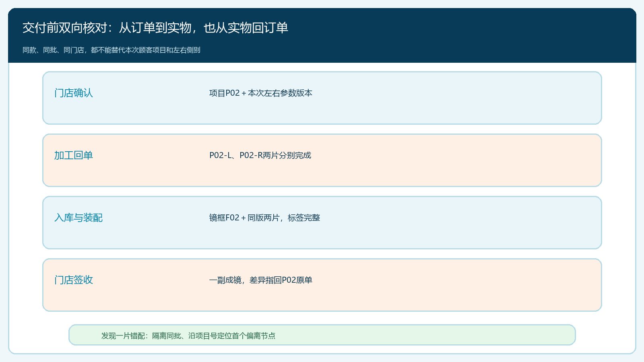Click the 入库与装配 step label
Viewport: 644px width, 362px height.
point(78,218)
